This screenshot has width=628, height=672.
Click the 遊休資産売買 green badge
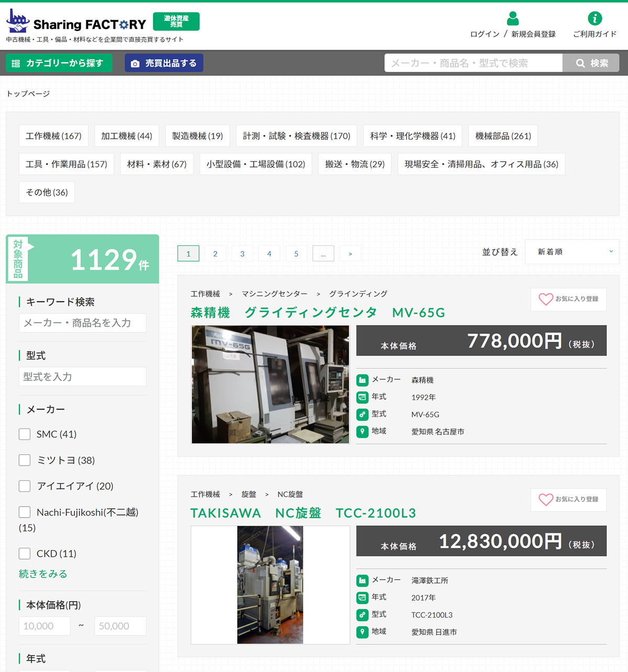[x=176, y=21]
